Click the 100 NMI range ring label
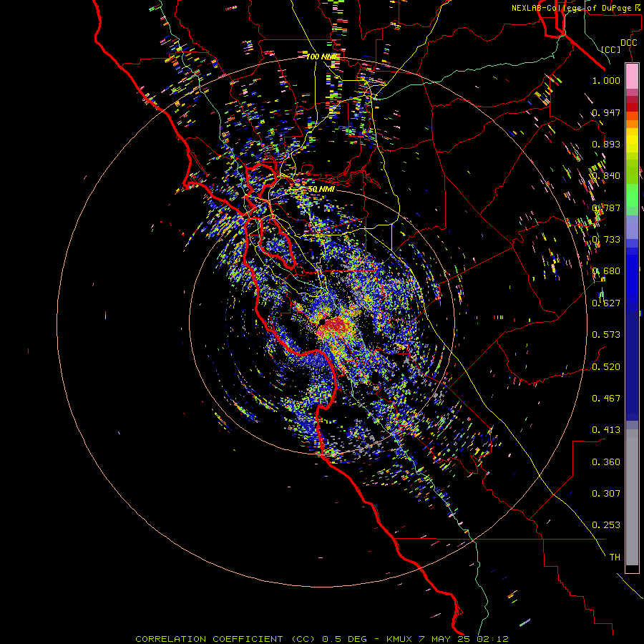 (323, 57)
